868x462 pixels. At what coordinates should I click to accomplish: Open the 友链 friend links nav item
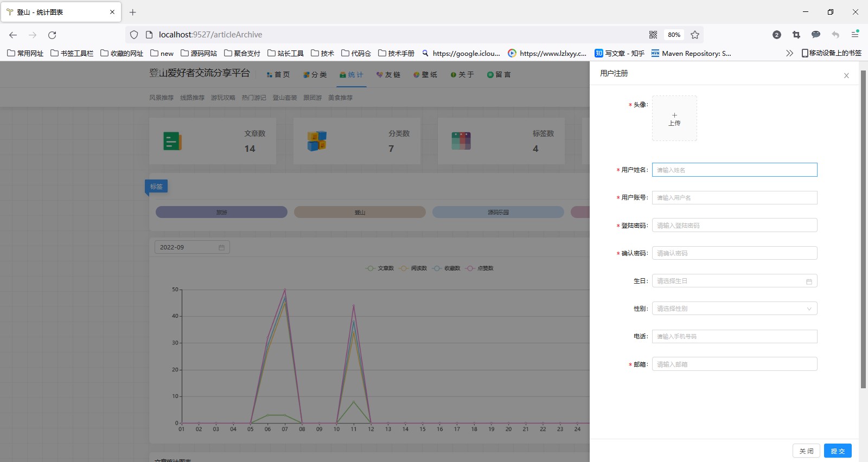click(x=388, y=75)
